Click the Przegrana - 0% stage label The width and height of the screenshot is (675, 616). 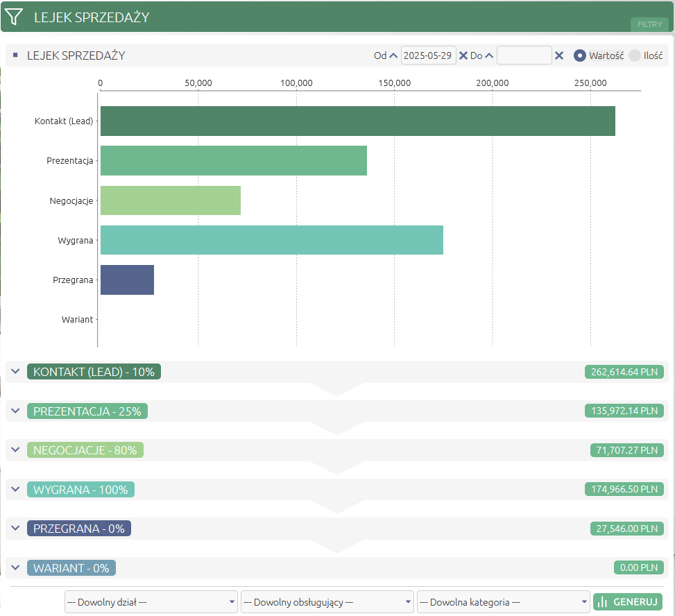tap(79, 529)
